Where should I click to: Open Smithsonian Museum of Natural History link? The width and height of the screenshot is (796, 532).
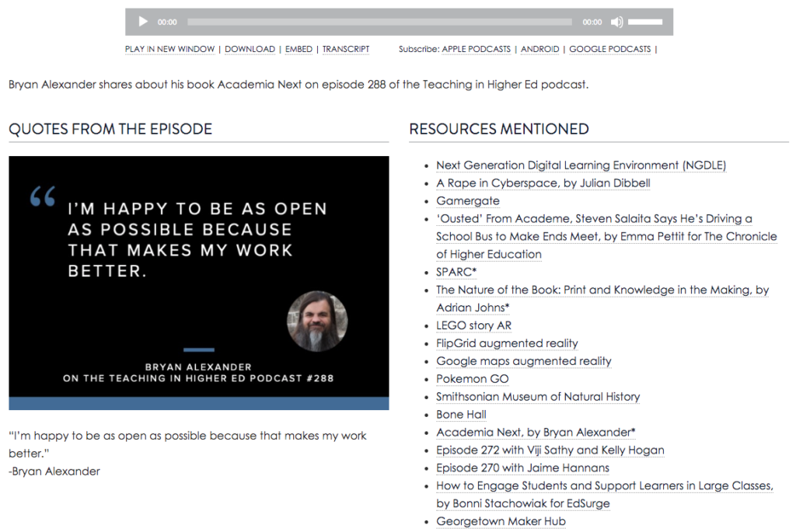pos(538,397)
